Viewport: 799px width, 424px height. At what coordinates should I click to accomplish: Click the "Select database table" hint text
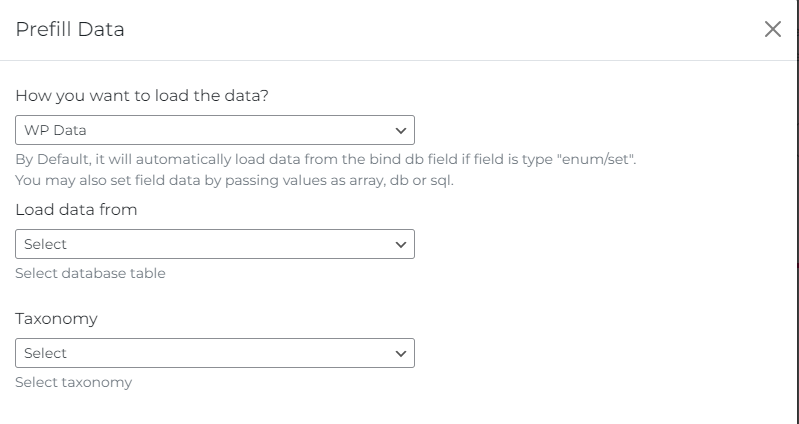[90, 273]
